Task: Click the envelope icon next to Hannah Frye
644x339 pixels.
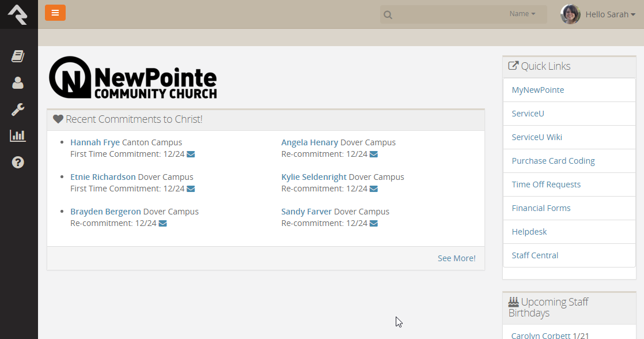Action: [x=191, y=155]
